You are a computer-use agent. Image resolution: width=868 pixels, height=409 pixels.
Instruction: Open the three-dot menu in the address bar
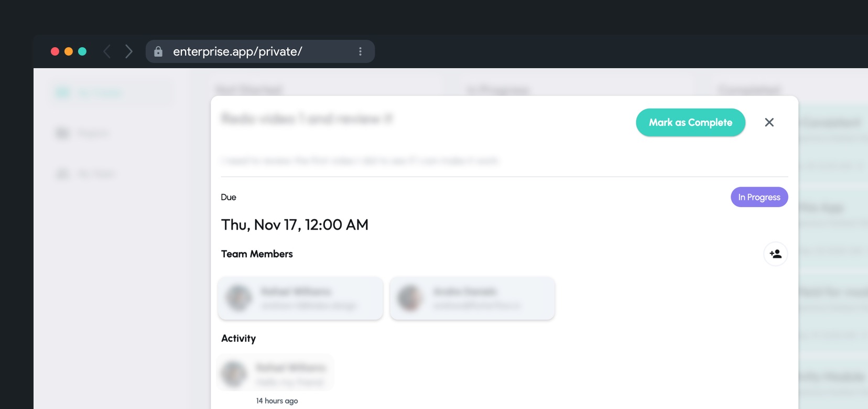point(360,51)
